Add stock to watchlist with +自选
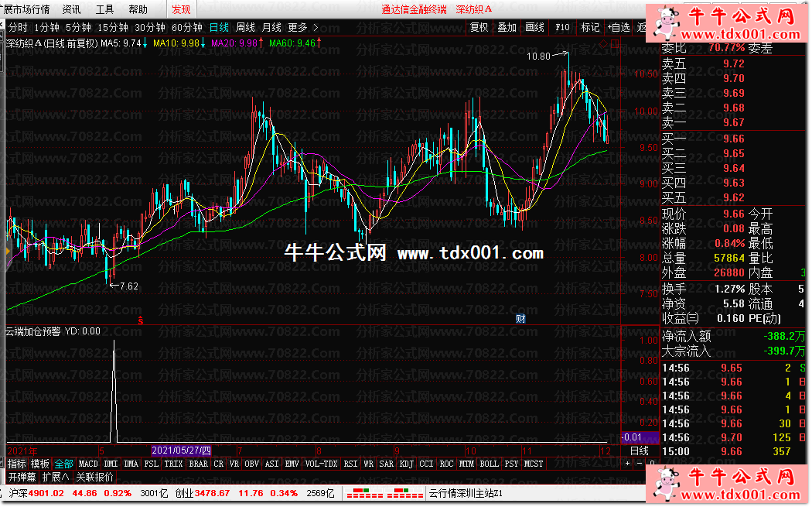This screenshot has height=507, width=812. 619,27
